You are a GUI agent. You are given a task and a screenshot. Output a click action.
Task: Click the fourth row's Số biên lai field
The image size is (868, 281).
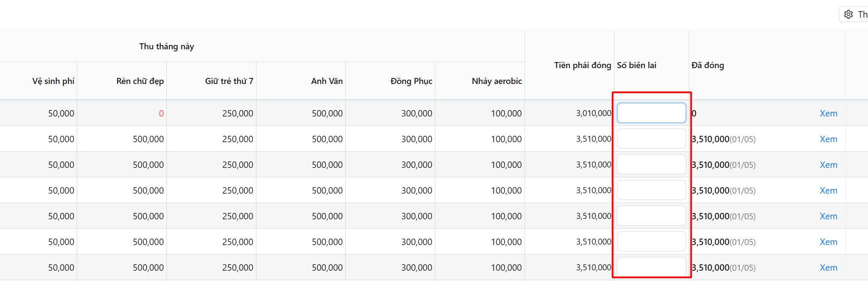coord(651,190)
